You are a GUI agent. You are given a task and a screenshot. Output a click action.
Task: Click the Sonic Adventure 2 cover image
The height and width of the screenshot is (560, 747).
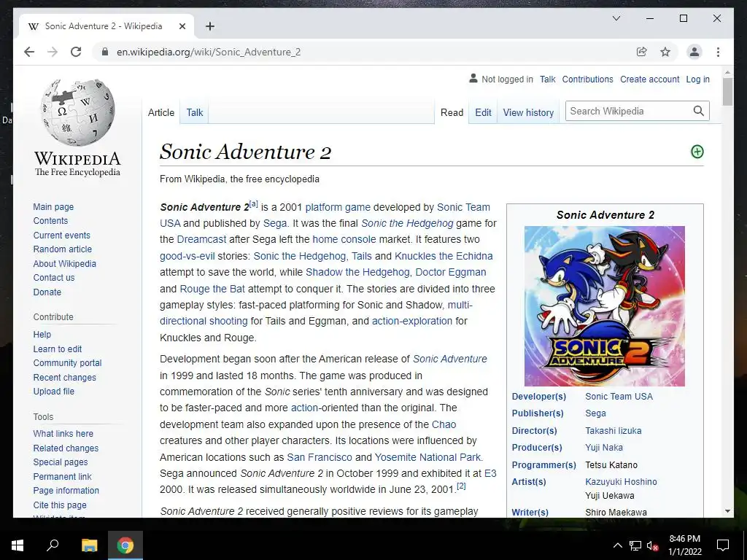point(605,306)
